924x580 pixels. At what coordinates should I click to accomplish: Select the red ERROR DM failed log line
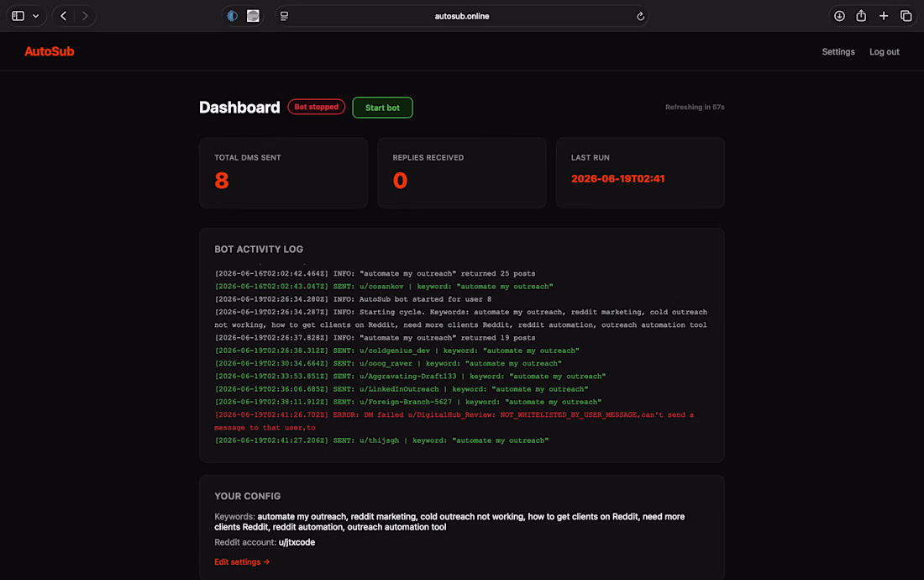point(454,421)
